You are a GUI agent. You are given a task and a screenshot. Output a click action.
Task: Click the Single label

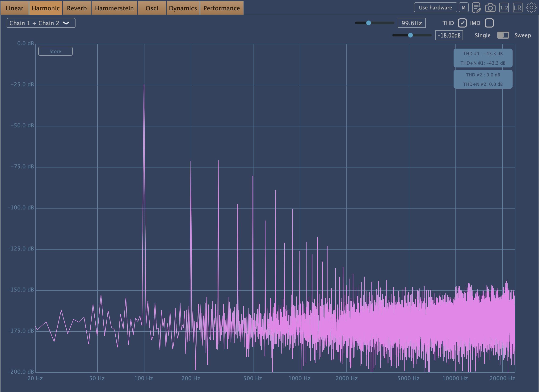pyautogui.click(x=483, y=35)
